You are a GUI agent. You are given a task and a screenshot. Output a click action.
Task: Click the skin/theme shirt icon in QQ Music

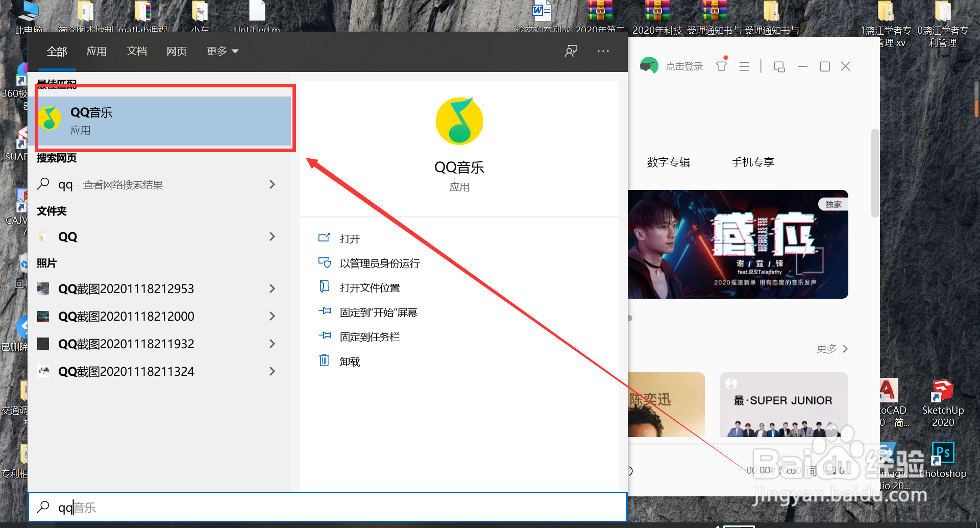point(721,66)
